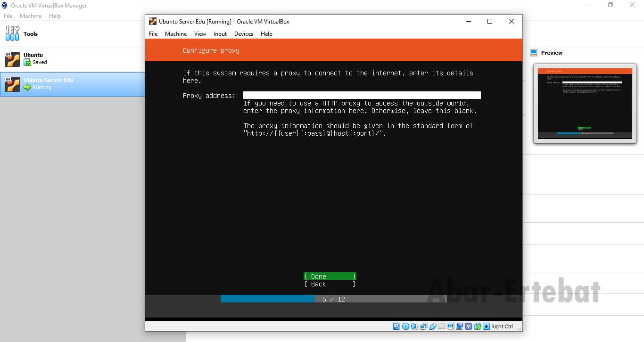Maximize the Ubuntu Server Edu VM window
Screen dimensions: 644x342
[490, 21]
